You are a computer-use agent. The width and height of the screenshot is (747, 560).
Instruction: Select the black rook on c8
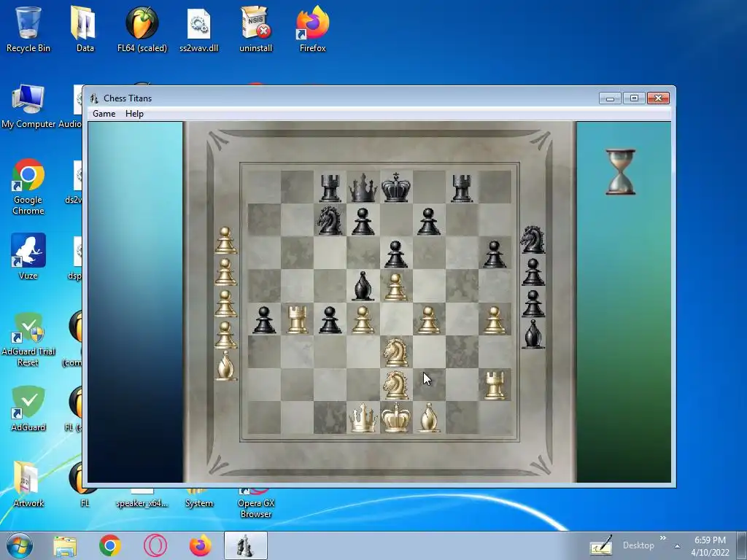(x=330, y=188)
